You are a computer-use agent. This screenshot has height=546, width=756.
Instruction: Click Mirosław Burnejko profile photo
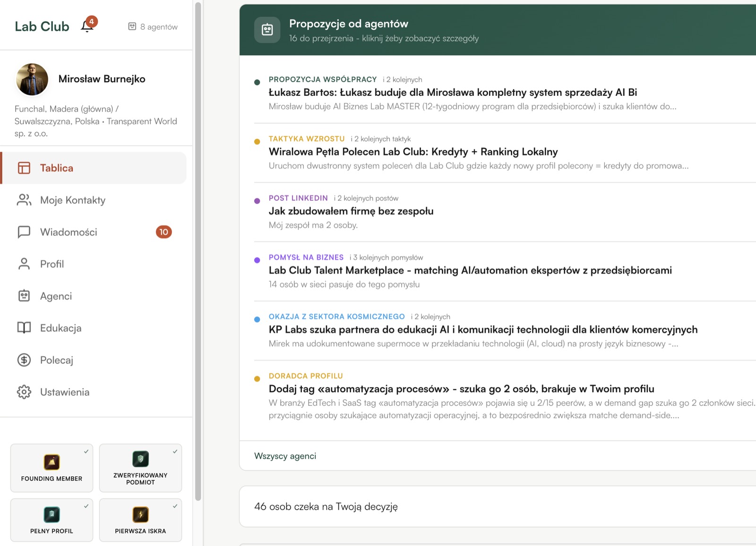[32, 79]
